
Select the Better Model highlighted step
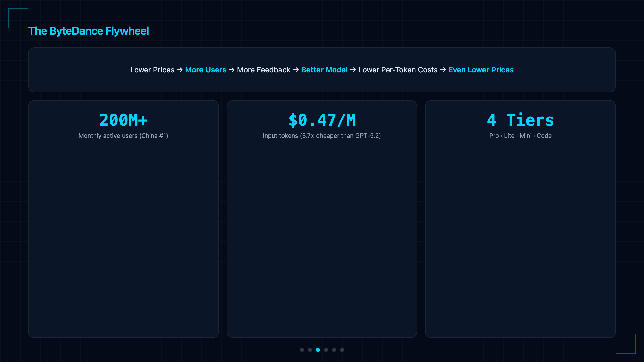(x=324, y=70)
